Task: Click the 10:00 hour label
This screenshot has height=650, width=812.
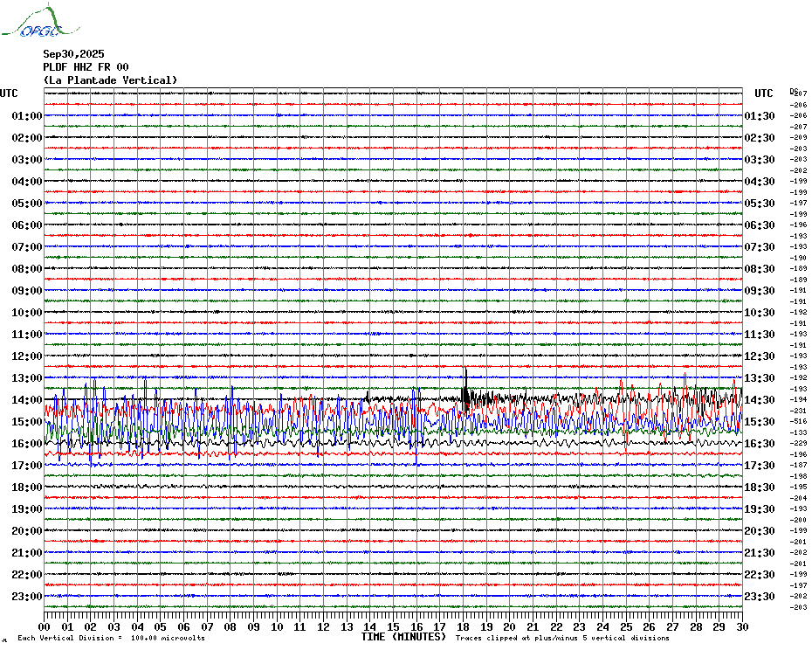Action: click(27, 313)
